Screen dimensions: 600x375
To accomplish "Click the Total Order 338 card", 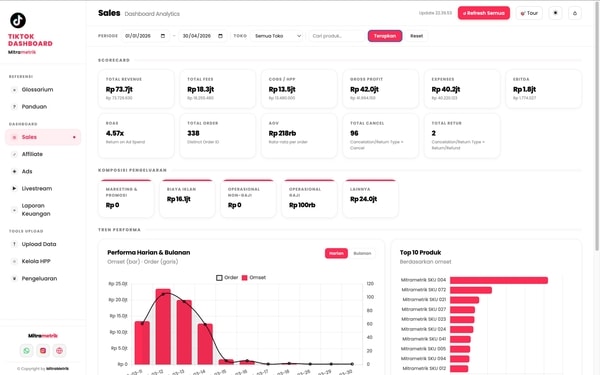I will pos(218,136).
